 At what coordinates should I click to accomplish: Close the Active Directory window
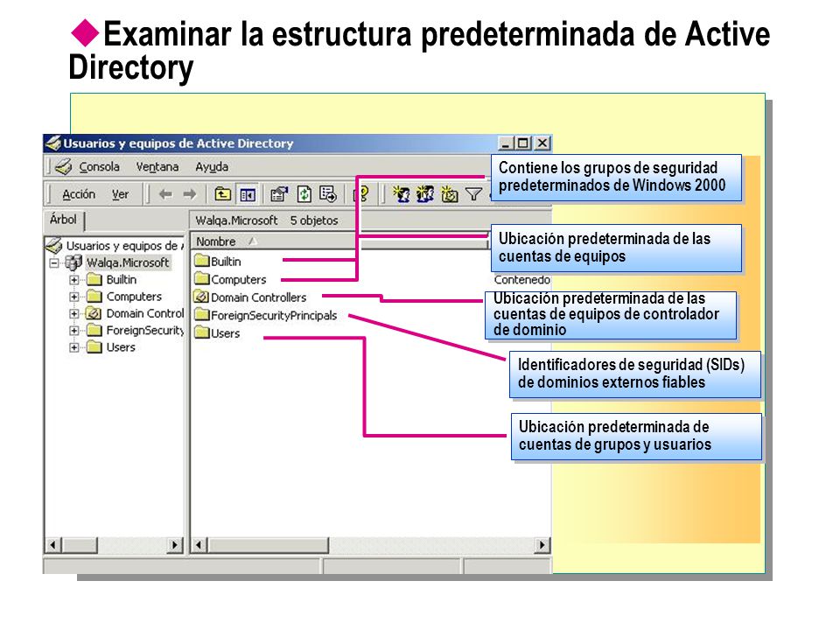coord(542,143)
